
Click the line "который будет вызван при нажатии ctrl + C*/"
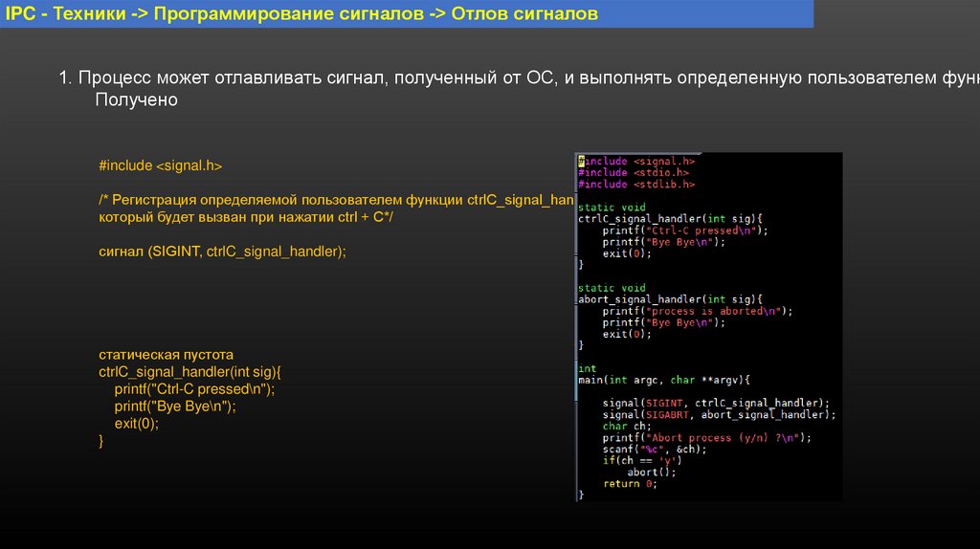point(246,217)
